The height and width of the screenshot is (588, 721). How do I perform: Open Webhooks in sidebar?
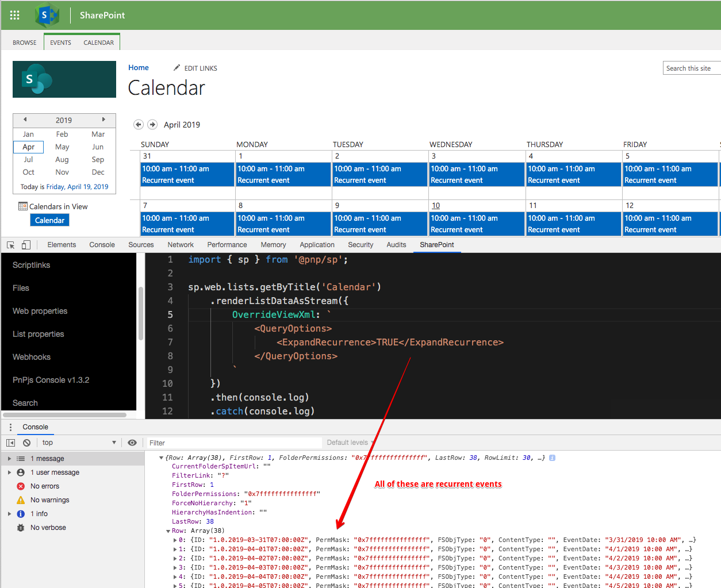tap(32, 357)
